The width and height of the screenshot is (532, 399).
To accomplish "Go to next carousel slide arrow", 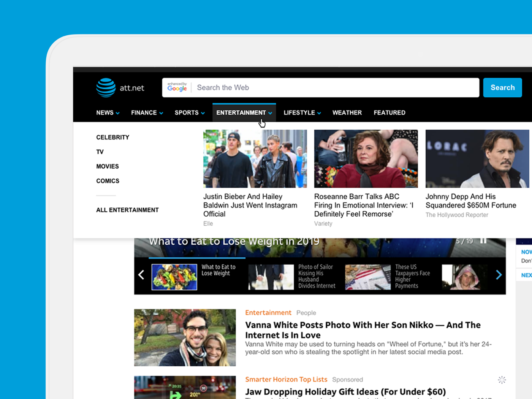I will pyautogui.click(x=499, y=275).
